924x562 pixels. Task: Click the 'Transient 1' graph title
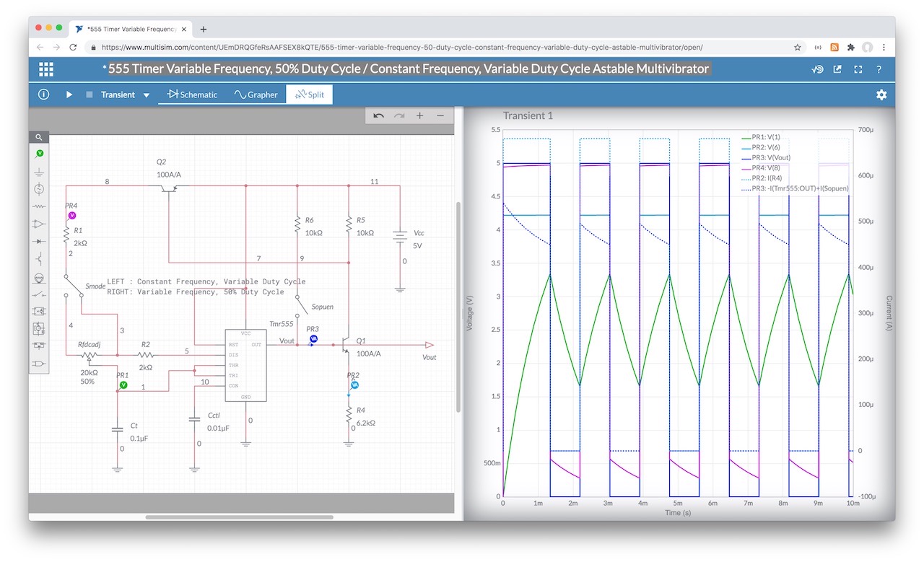tap(528, 115)
